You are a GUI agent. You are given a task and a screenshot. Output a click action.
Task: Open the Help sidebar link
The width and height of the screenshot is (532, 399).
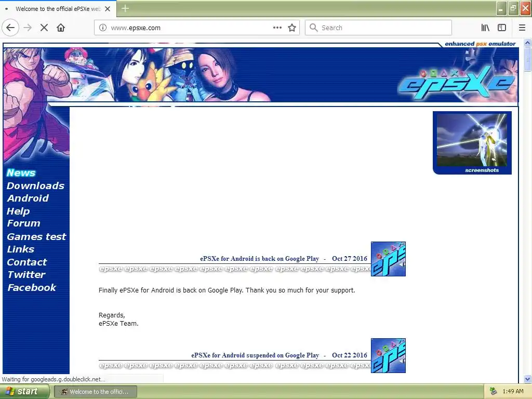click(18, 211)
